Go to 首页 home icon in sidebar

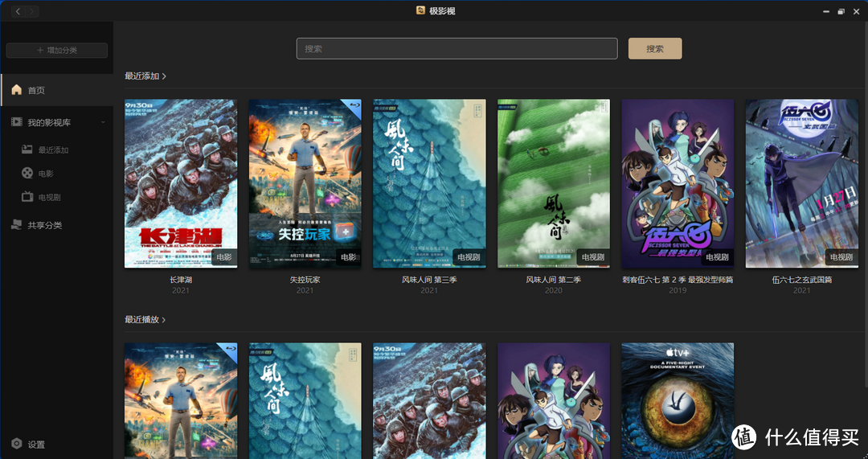(17, 90)
